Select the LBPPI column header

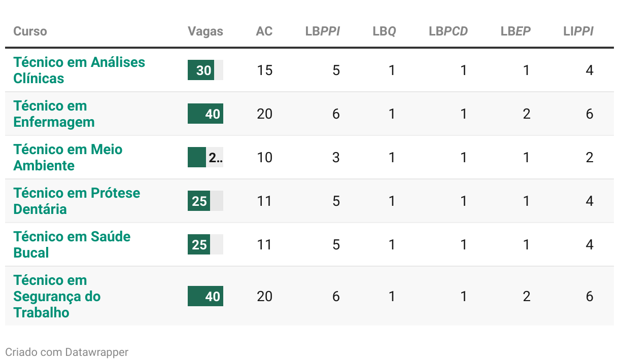point(323,31)
